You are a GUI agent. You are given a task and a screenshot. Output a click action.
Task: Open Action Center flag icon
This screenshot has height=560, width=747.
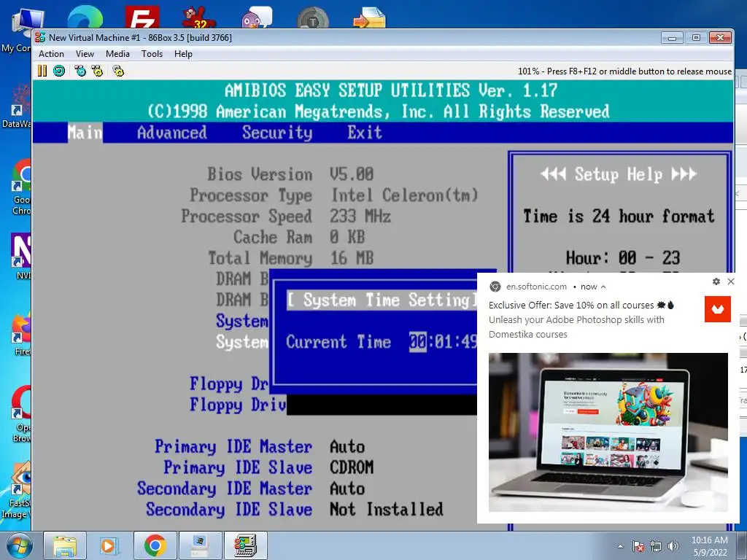coord(638,546)
